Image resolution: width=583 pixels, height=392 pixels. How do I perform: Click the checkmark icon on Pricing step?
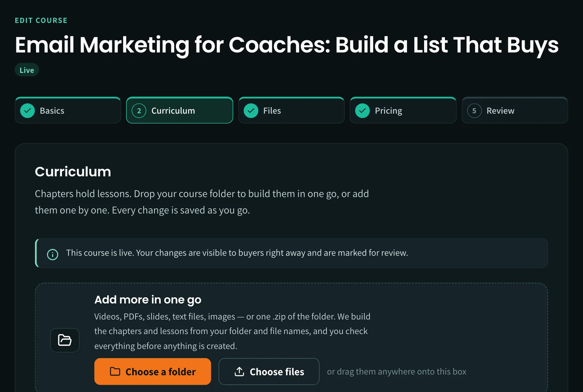(362, 111)
